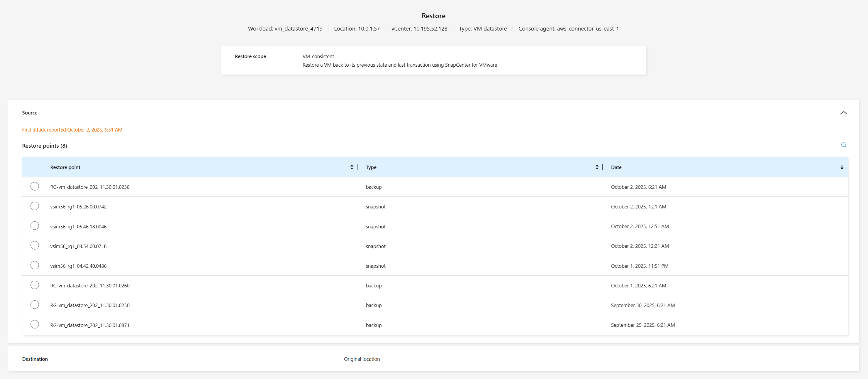Sort by Restore point column arrows
This screenshot has height=379, width=868.
pos(351,167)
